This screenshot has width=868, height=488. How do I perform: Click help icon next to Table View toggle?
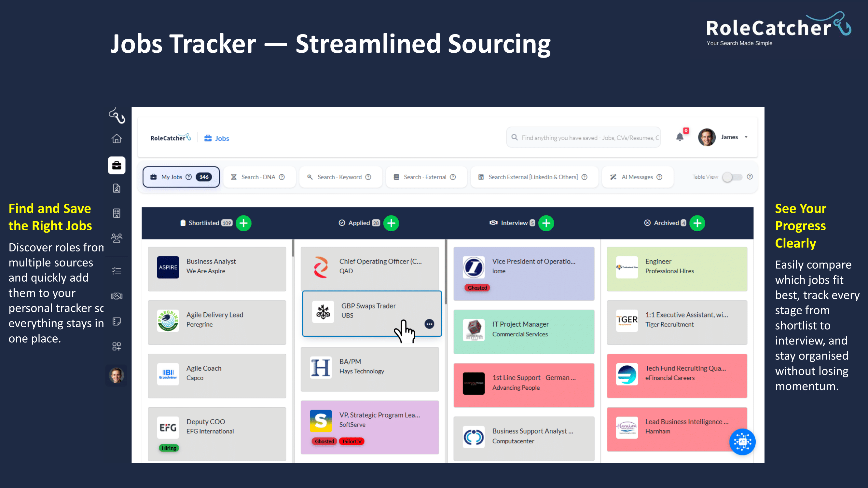[x=750, y=176]
